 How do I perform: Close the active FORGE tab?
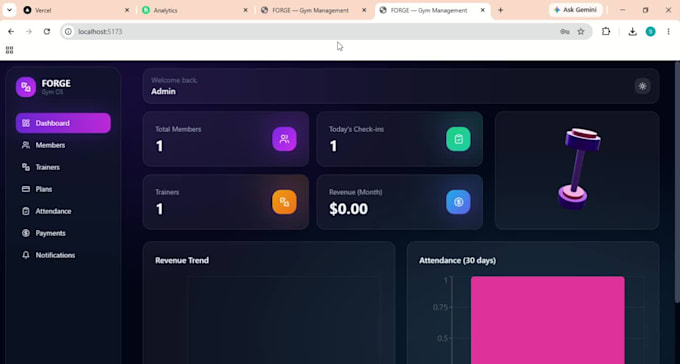483,10
